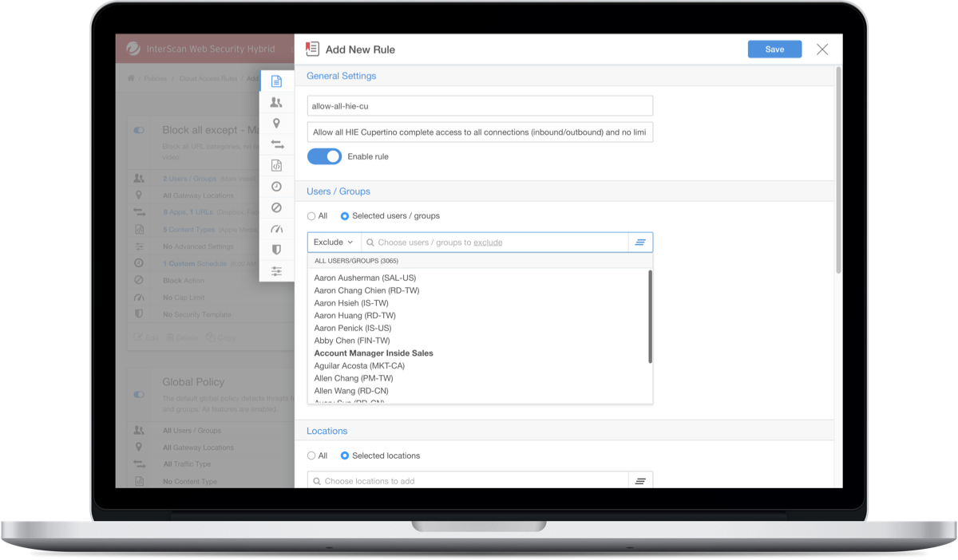Select the block action icon in rule sidebar
Viewport: 958px width, 560px height.
[x=276, y=207]
